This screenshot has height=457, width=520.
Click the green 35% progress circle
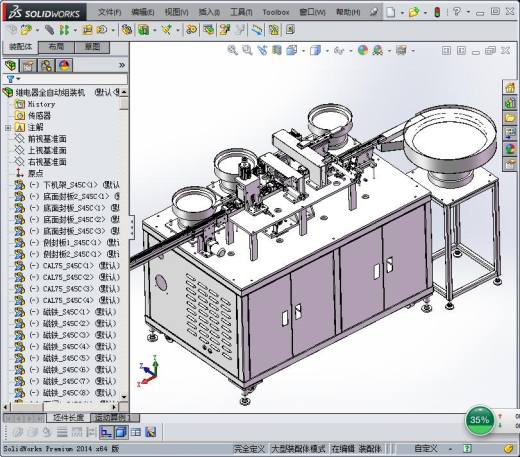pos(479,420)
